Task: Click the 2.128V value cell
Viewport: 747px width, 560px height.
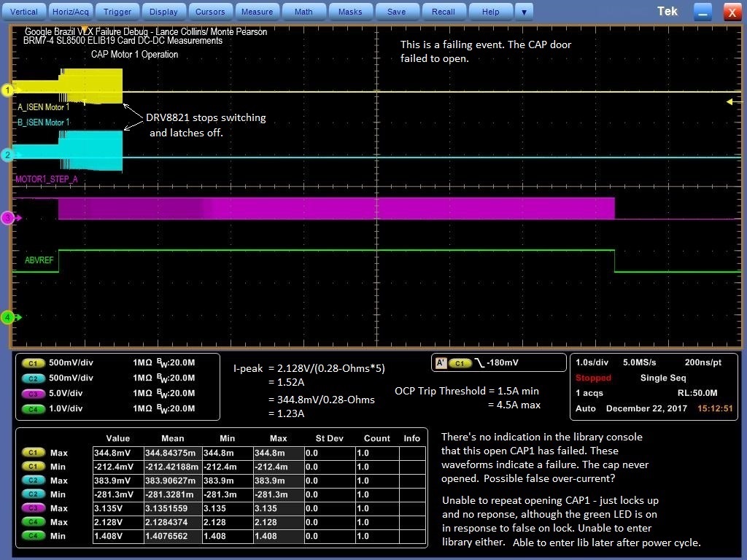Action: coord(118,522)
